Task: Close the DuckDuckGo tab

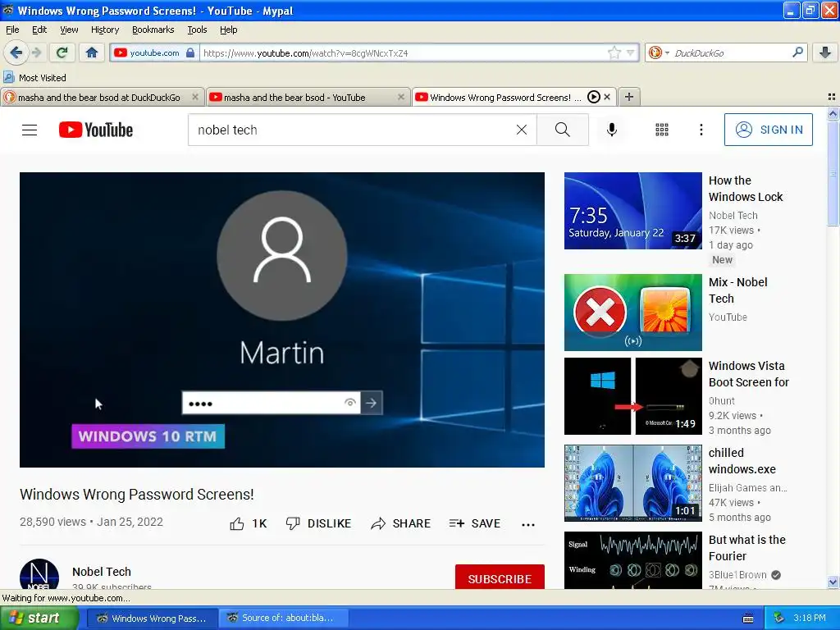Action: click(x=195, y=97)
